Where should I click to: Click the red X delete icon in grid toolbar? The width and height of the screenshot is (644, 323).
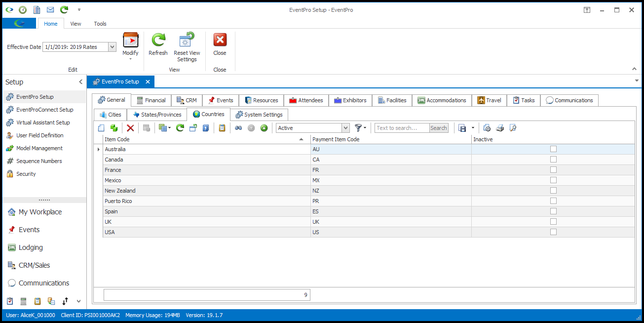[x=130, y=128]
